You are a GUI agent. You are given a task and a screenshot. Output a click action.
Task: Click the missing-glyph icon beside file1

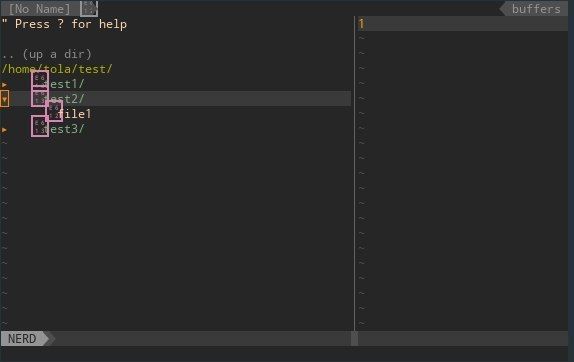point(54,111)
